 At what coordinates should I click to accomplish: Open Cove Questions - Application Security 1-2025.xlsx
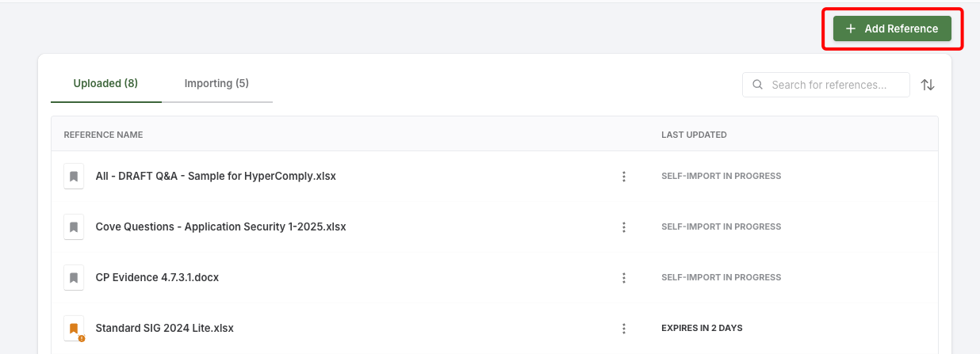220,226
